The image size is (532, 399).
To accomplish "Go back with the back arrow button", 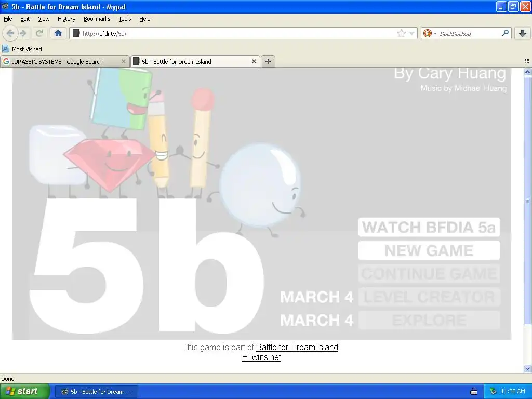I will [x=10, y=33].
